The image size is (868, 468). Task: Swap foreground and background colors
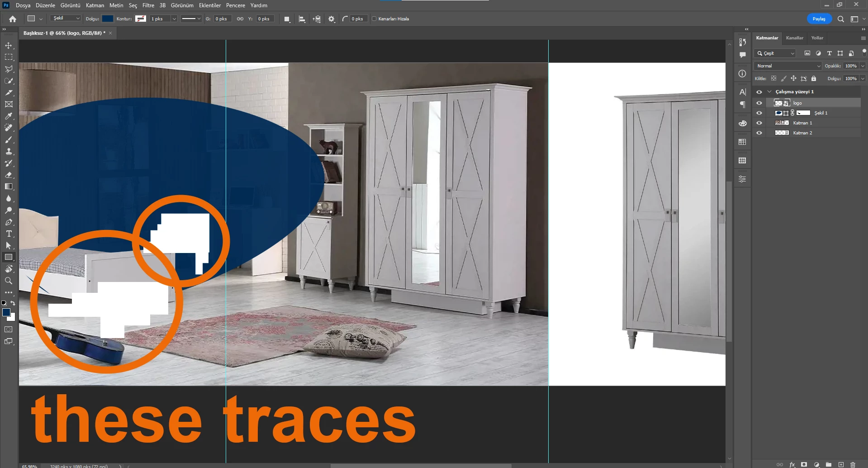point(13,303)
